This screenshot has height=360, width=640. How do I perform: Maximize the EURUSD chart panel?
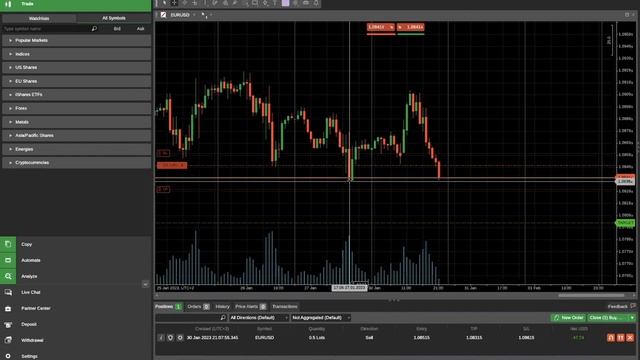627,15
